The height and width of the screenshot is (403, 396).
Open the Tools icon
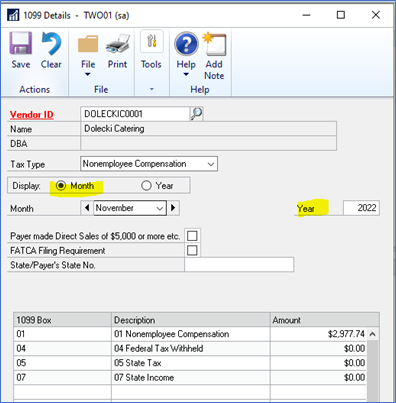pyautogui.click(x=152, y=41)
